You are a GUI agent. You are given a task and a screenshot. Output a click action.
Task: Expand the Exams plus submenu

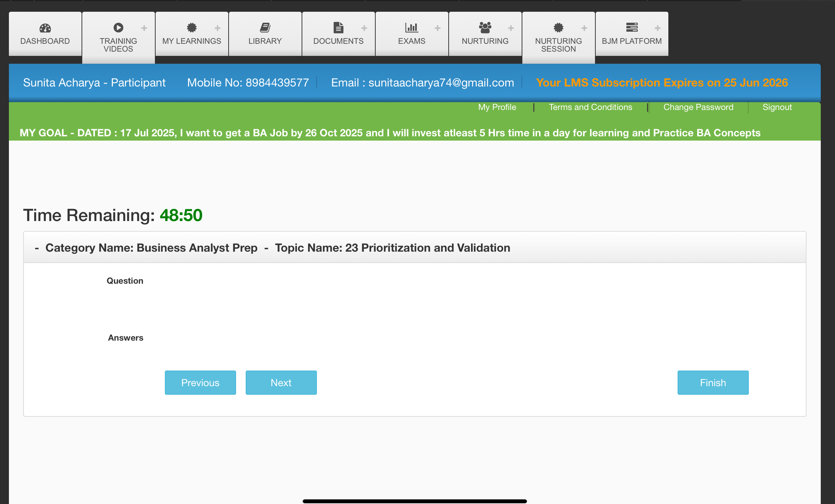pyautogui.click(x=438, y=28)
